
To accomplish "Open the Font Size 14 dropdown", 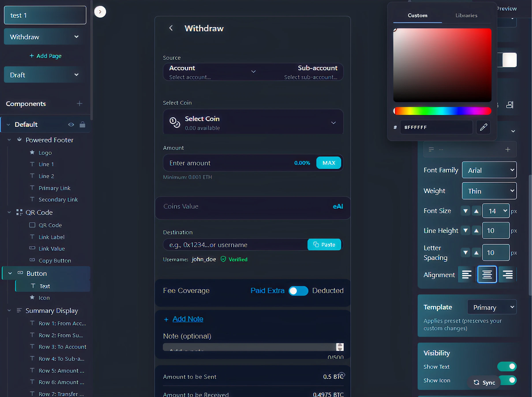I will point(496,211).
